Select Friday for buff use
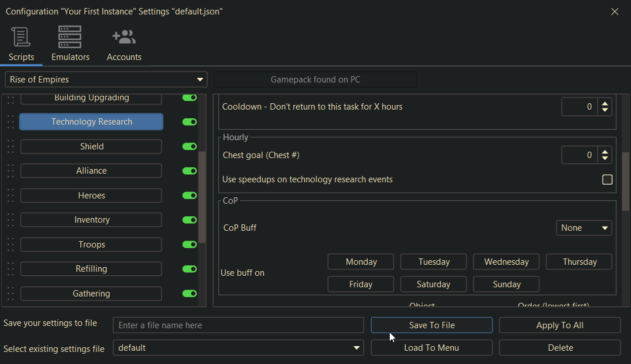 [361, 284]
